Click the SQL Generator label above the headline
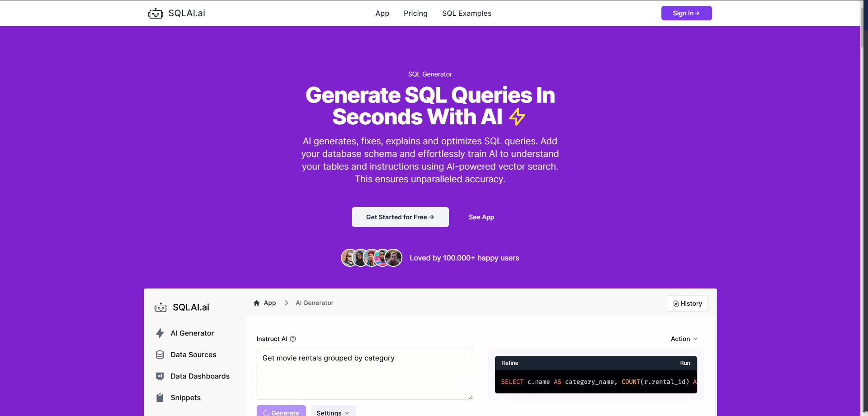The image size is (868, 416). (430, 74)
